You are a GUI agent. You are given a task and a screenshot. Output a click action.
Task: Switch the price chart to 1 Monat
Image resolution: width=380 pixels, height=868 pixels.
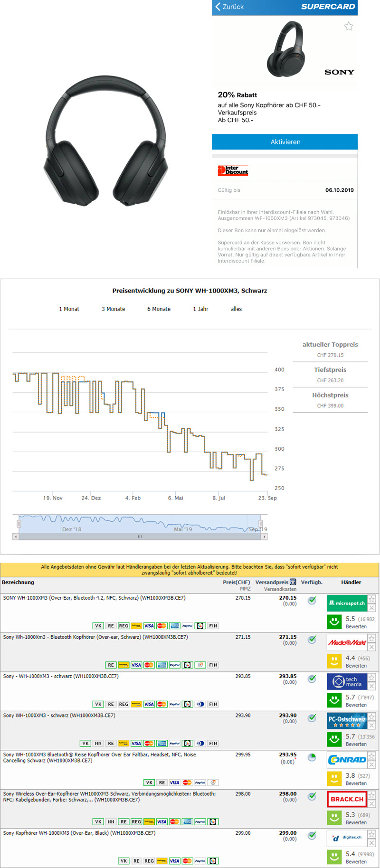click(x=69, y=309)
